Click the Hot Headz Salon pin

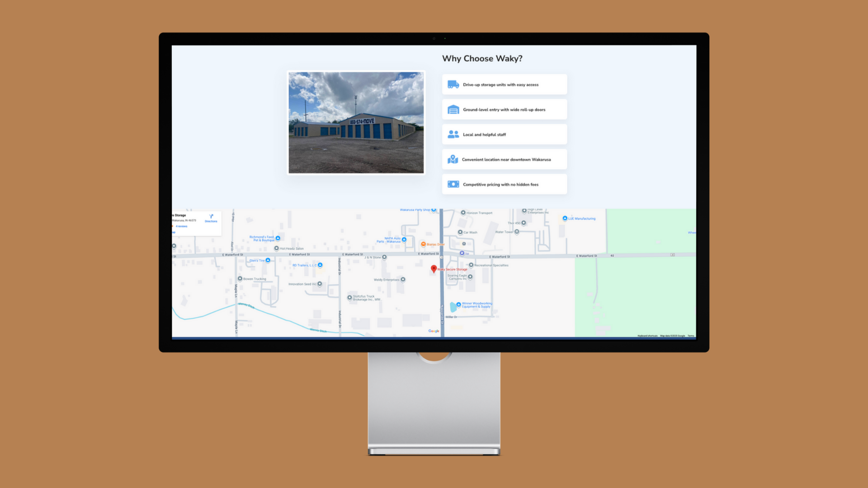tap(276, 248)
